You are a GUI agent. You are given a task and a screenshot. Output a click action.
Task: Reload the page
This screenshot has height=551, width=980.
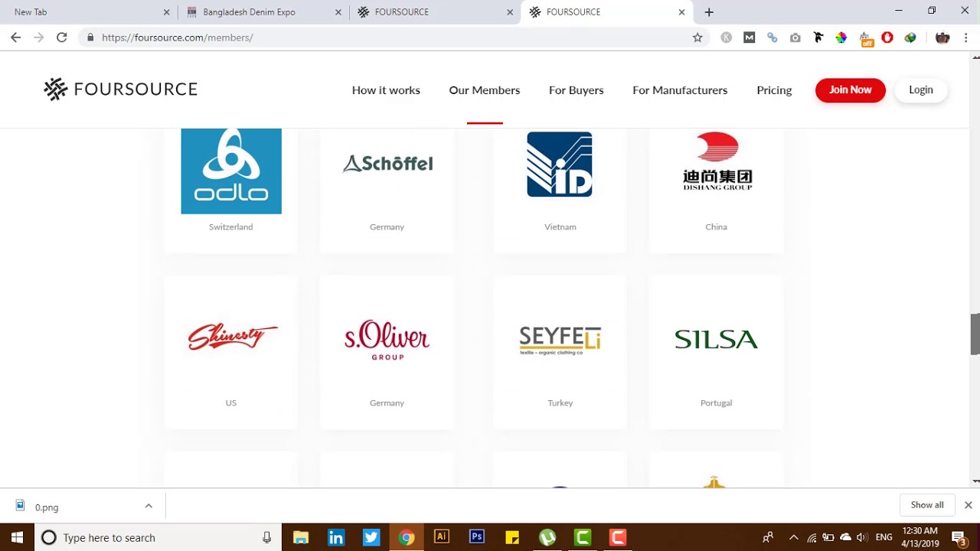coord(62,37)
